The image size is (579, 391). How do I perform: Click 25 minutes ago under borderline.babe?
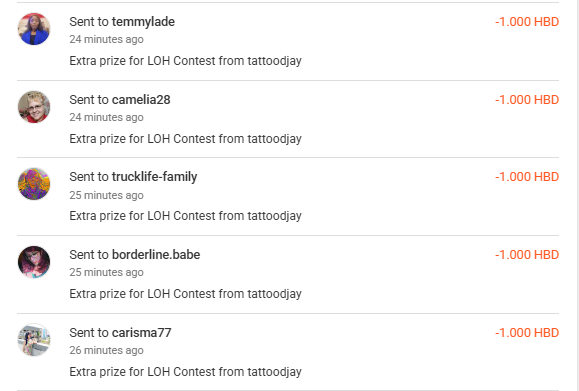[106, 272]
